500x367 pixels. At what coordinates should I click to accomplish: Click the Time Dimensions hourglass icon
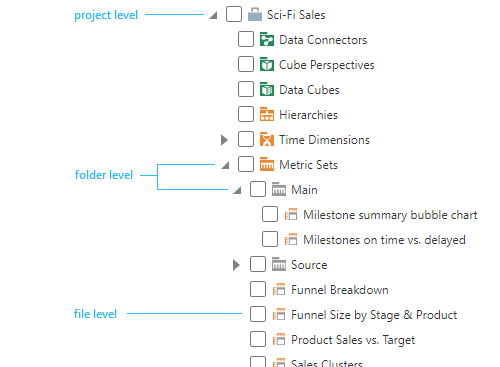point(267,139)
